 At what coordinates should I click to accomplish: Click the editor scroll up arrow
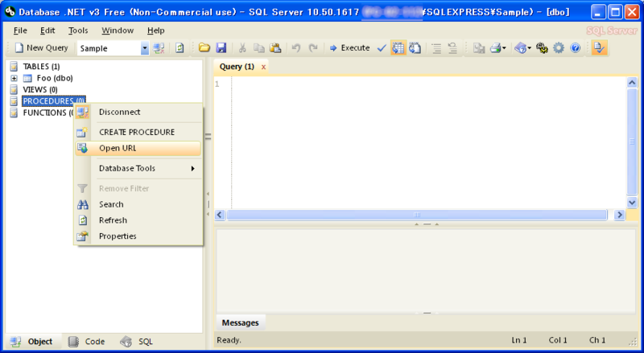(x=632, y=83)
